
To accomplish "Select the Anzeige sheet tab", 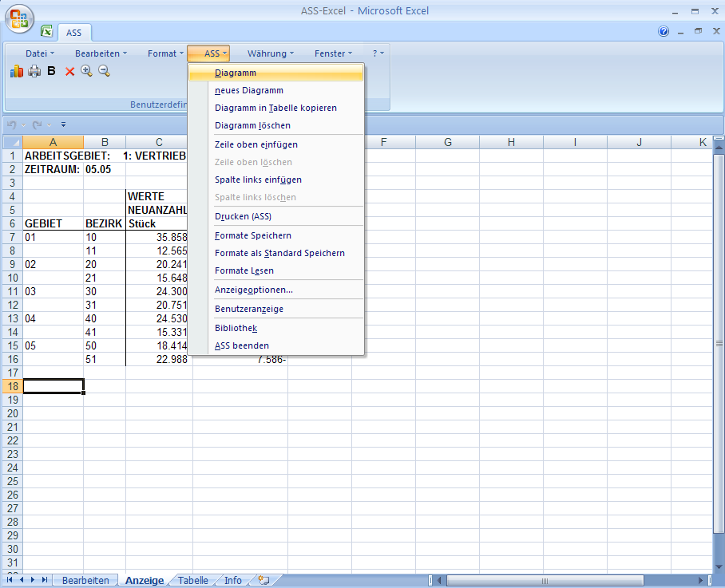I will click(x=145, y=580).
